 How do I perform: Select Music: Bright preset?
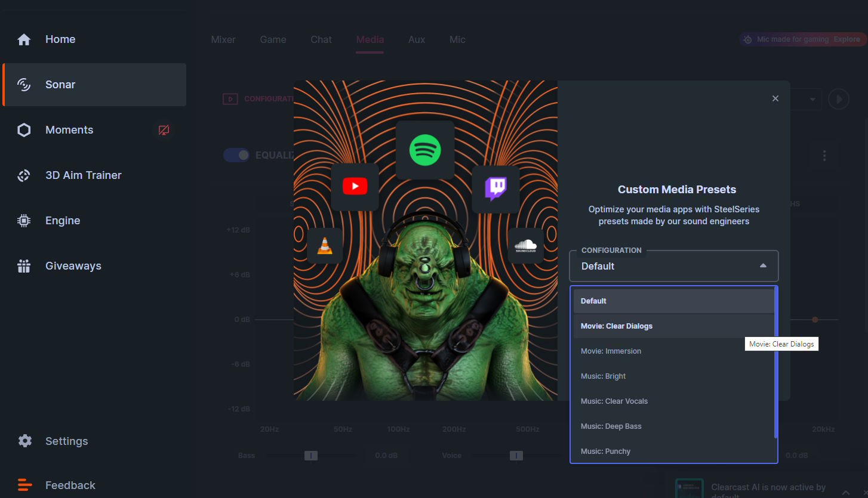(674, 376)
